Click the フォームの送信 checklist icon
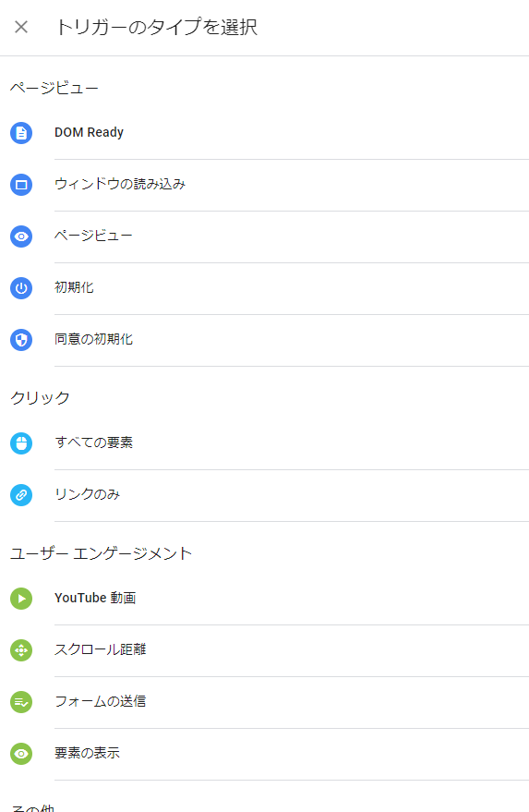The height and width of the screenshot is (812, 529). tap(21, 702)
